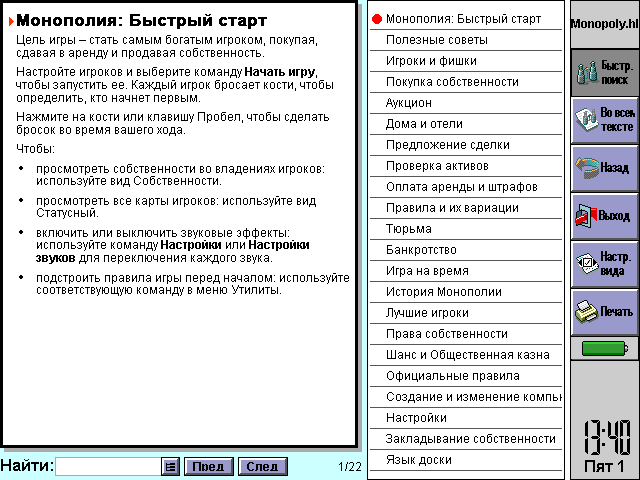Select topic Полезные советы

(x=437, y=40)
